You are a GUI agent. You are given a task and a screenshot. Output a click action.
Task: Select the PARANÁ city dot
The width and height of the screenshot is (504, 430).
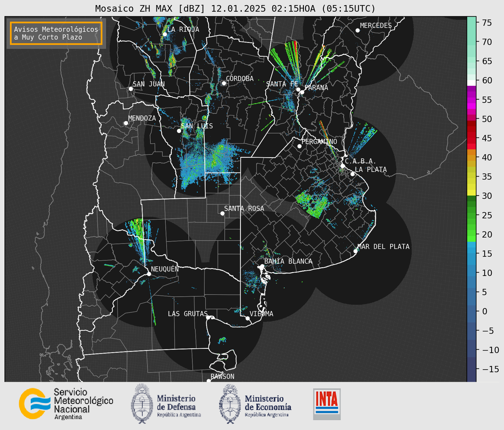(302, 92)
